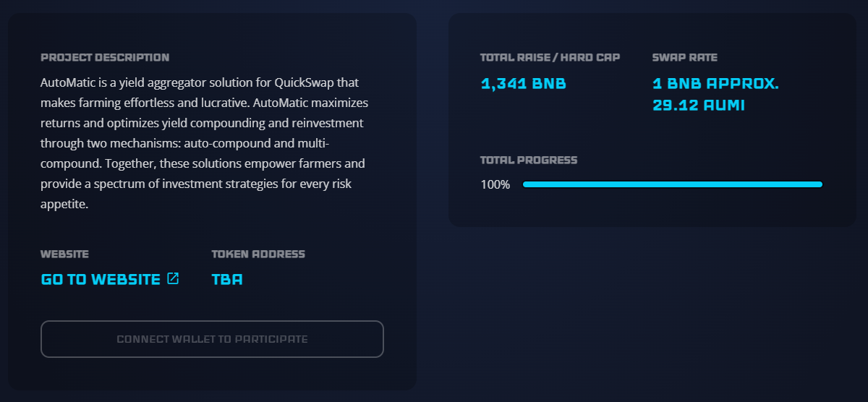Image resolution: width=868 pixels, height=402 pixels.
Task: Click the external link icon beside Go To Website
Action: 173,278
